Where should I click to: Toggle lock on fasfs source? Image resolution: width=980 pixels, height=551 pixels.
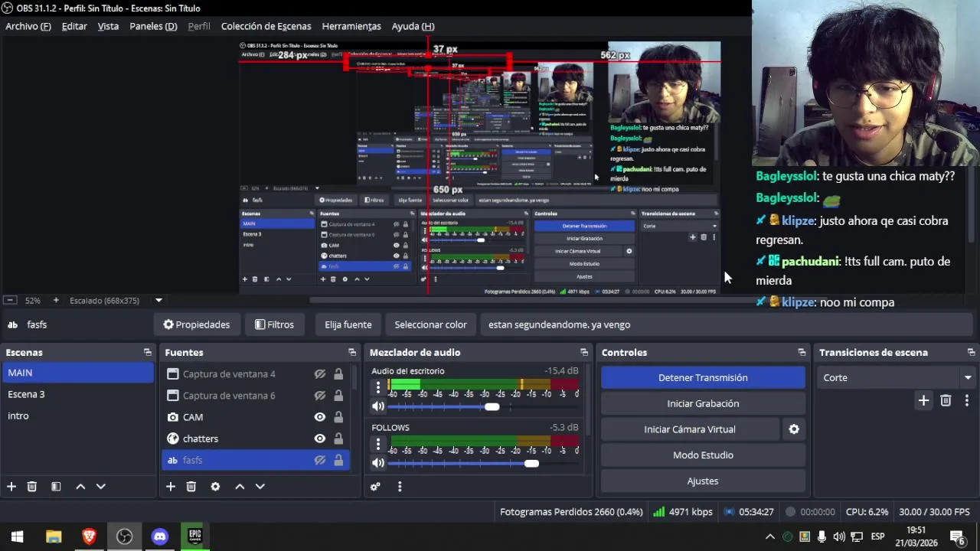pos(338,460)
